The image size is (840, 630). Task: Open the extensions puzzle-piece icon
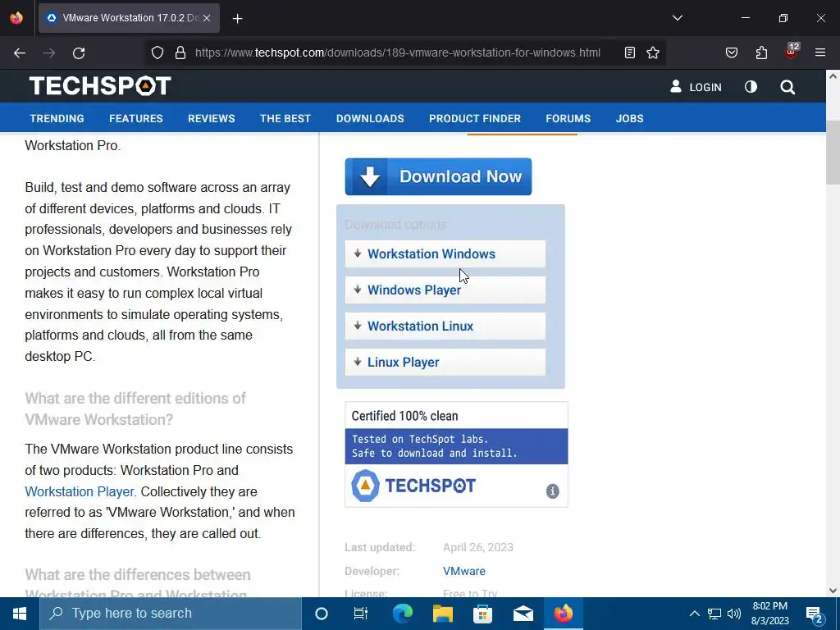[x=761, y=52]
